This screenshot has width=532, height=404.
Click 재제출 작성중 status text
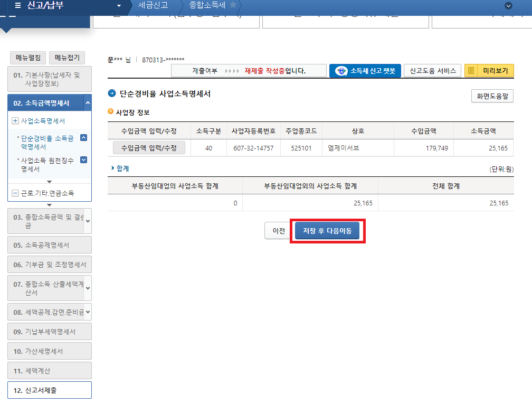pyautogui.click(x=264, y=71)
